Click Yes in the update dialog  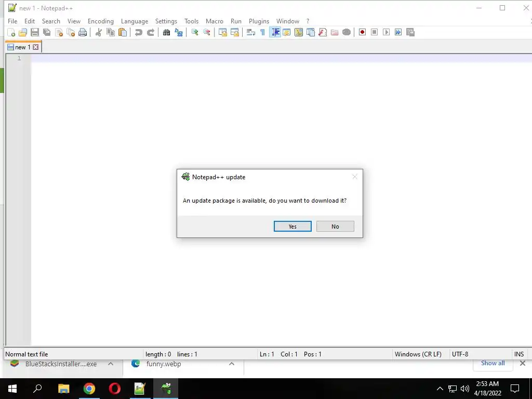(292, 227)
